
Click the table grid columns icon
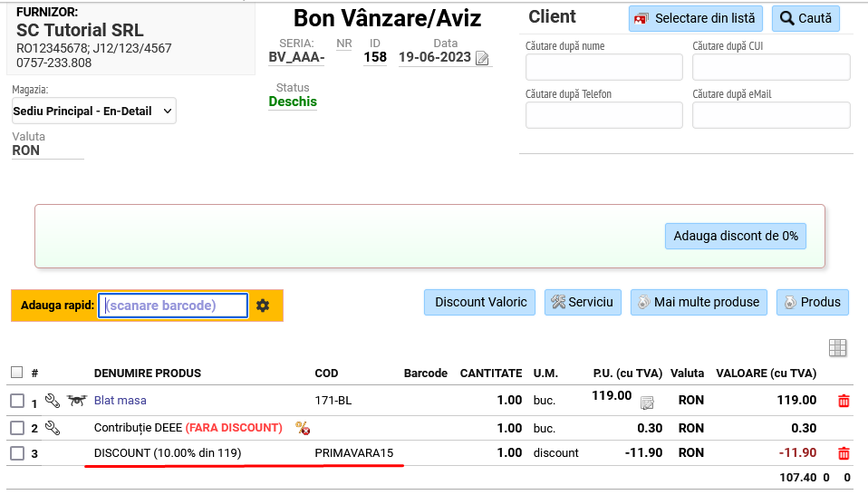[x=838, y=347]
